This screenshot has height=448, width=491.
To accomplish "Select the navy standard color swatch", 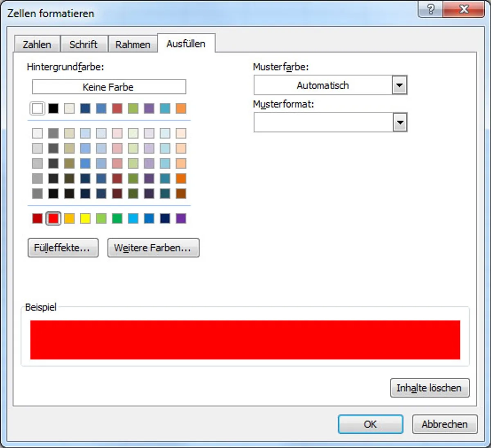I will pos(165,218).
